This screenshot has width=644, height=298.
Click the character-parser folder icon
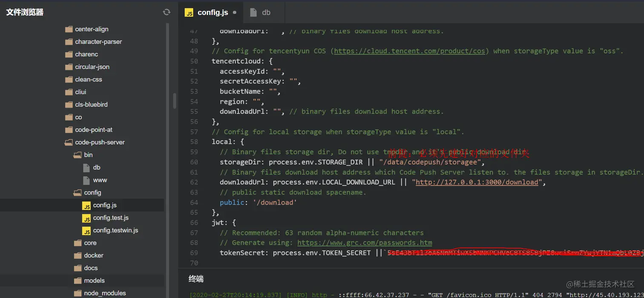[x=69, y=42]
